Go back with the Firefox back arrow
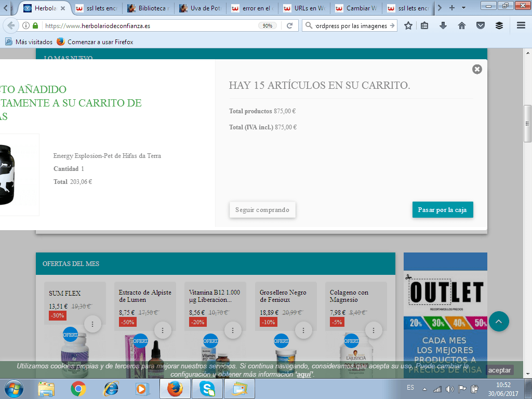Image resolution: width=532 pixels, height=399 pixels. click(x=11, y=25)
